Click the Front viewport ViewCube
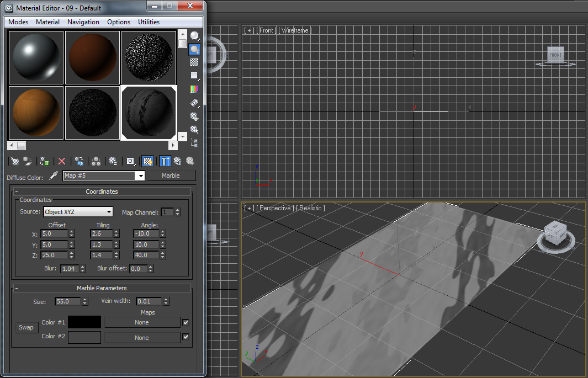 555,55
